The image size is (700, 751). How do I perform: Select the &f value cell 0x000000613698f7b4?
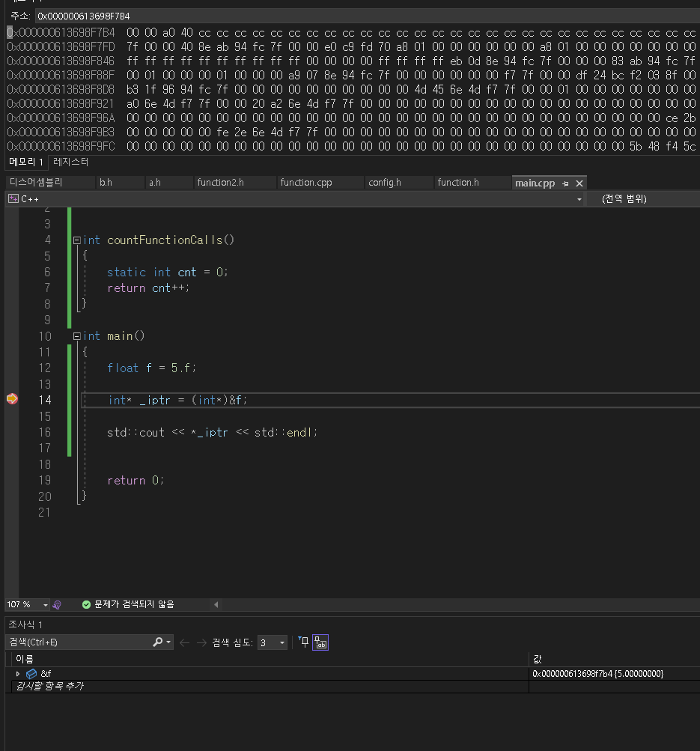(598, 674)
